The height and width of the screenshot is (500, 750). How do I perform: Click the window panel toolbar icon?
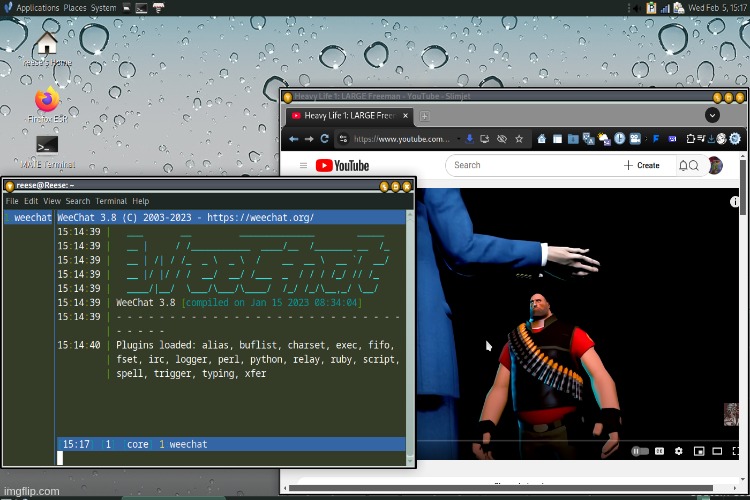[x=557, y=139]
